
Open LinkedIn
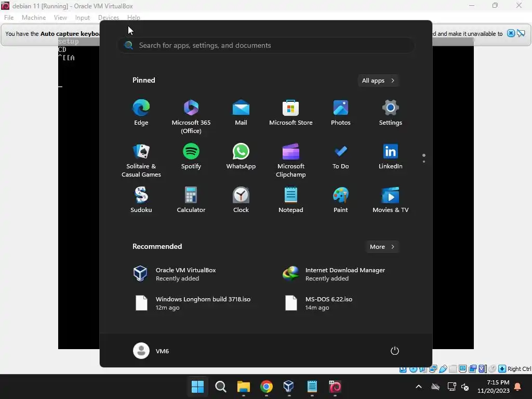coord(391,157)
